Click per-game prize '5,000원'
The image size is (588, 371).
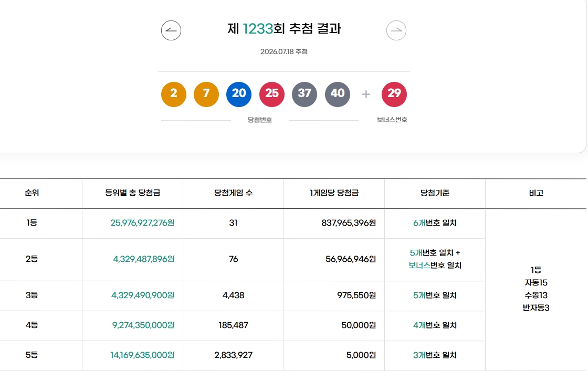[361, 355]
